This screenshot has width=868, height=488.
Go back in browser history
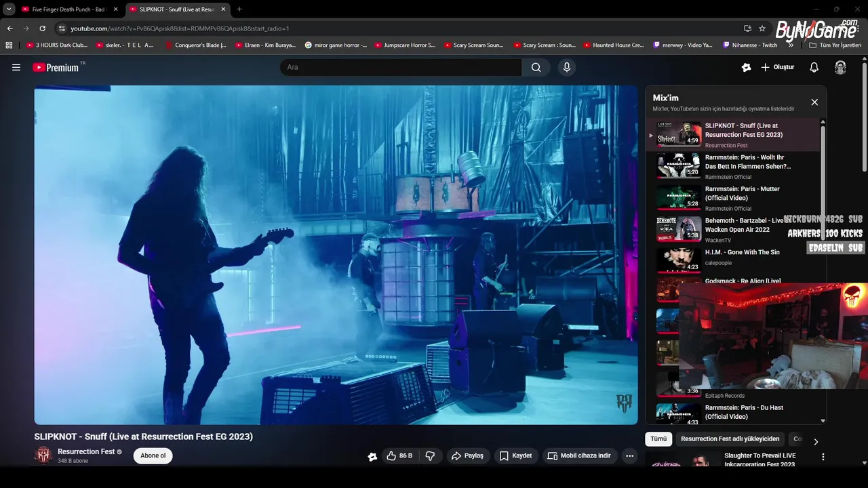[9, 28]
